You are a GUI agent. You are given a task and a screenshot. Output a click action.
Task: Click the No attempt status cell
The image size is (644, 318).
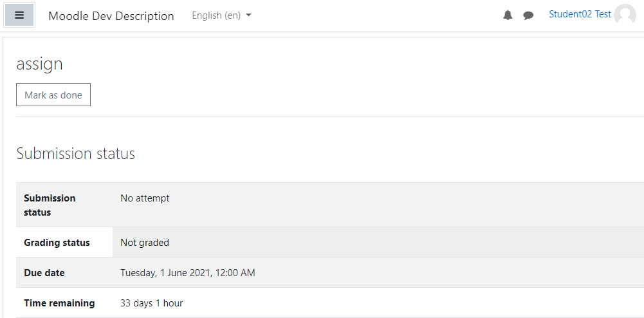pyautogui.click(x=145, y=198)
